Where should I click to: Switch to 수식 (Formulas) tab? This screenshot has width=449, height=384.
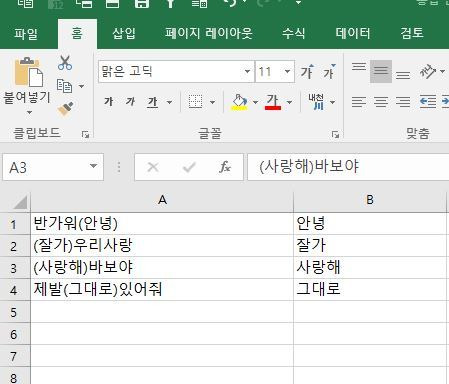point(293,33)
